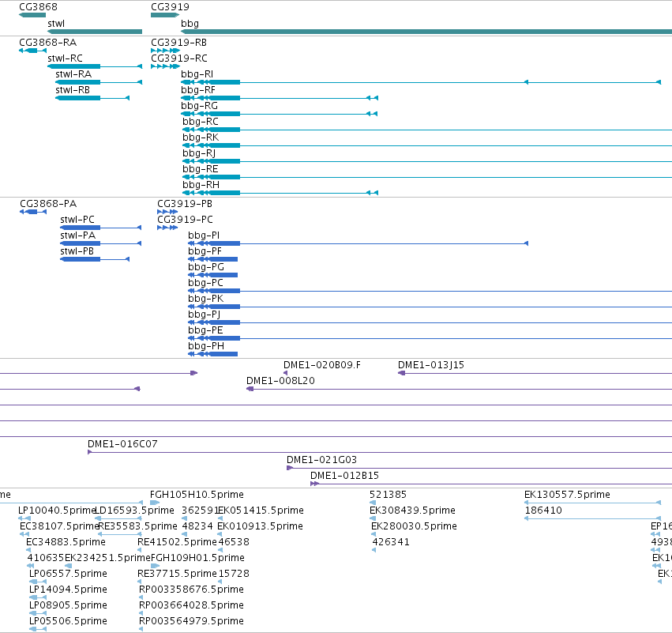Click the DME1-013J15 clone label
The height and width of the screenshot is (633, 672).
click(x=430, y=365)
